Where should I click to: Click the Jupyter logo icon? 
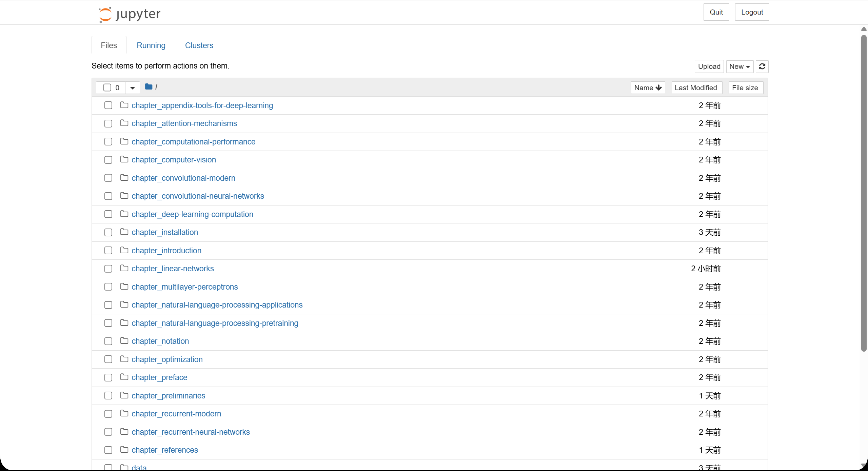105,15
